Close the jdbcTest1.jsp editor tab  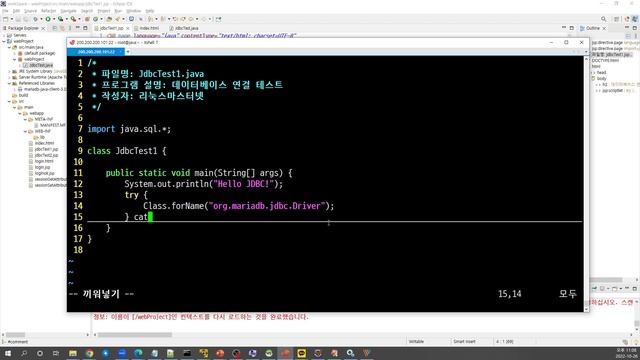click(x=128, y=29)
